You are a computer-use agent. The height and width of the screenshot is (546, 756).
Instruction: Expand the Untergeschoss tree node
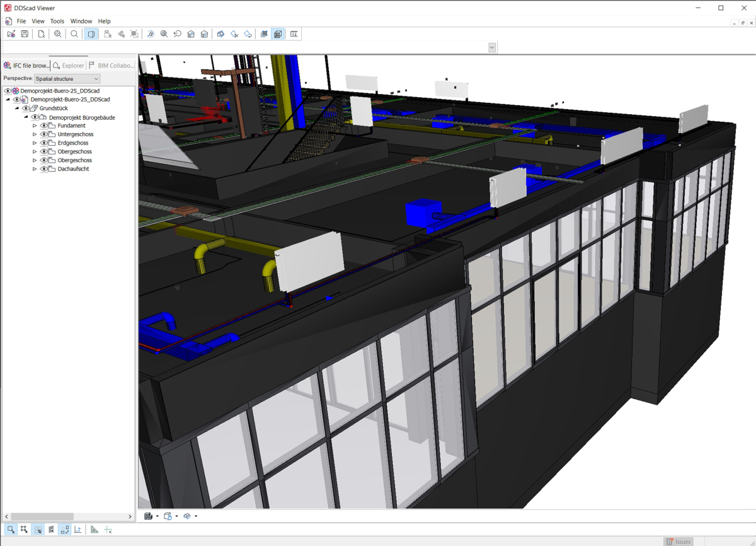click(35, 134)
